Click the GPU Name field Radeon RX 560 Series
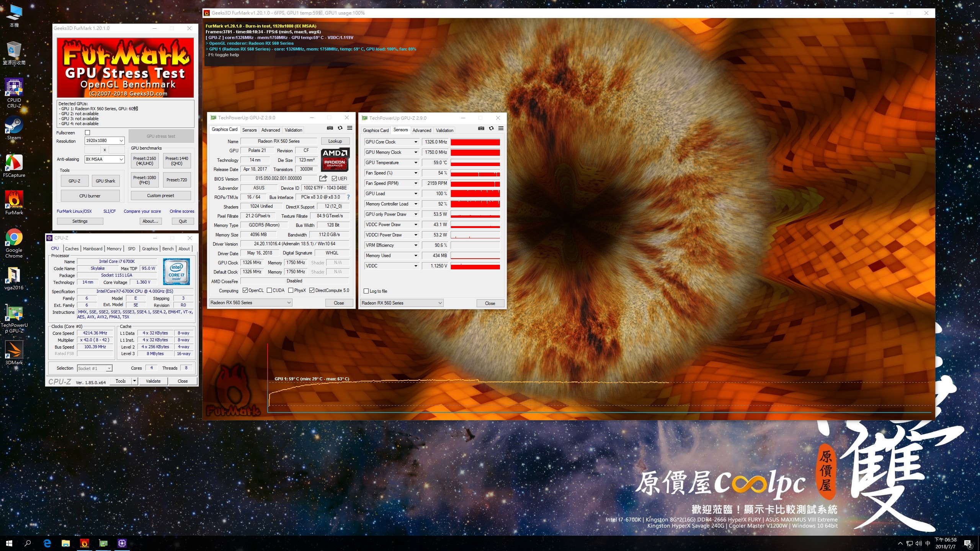The height and width of the screenshot is (551, 980). (x=279, y=141)
